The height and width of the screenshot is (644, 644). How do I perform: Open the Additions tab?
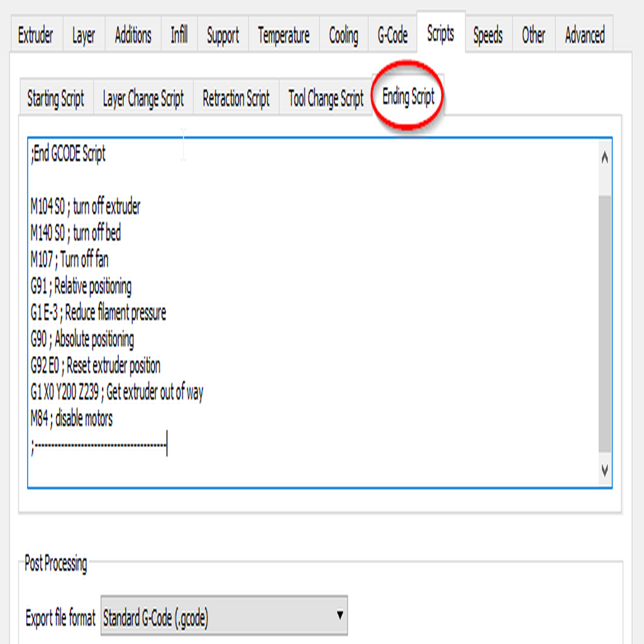[133, 35]
